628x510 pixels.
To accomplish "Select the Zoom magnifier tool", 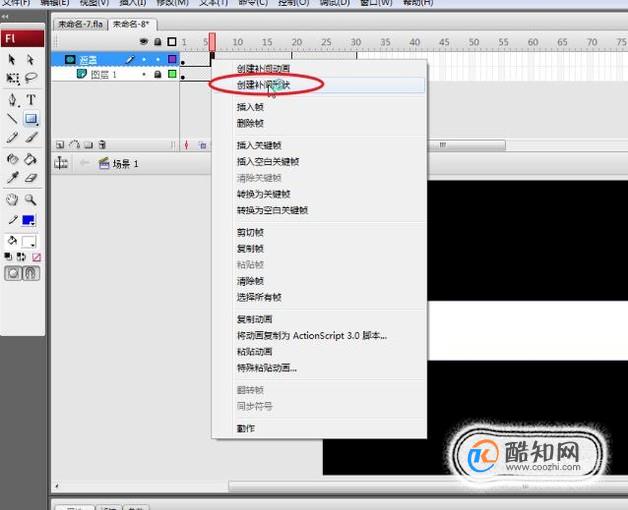I will click(30, 199).
